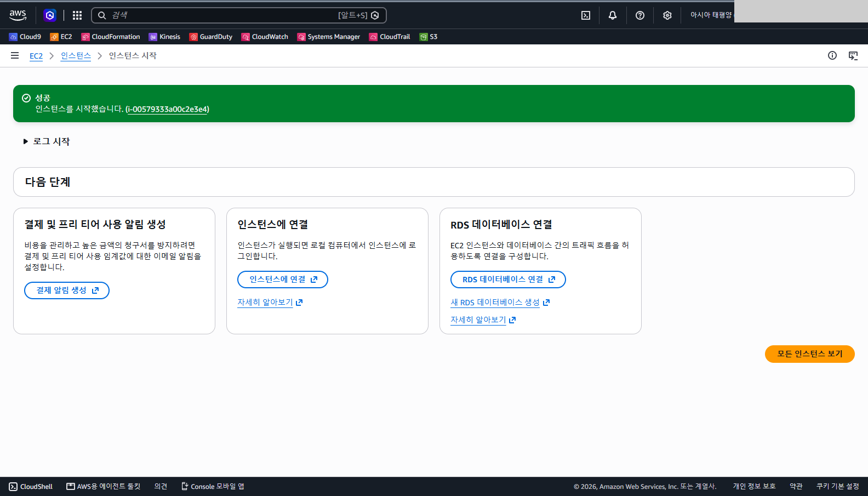Open CloudFormation favorite shortcut
Screen dimensions: 868x496
(111, 37)
